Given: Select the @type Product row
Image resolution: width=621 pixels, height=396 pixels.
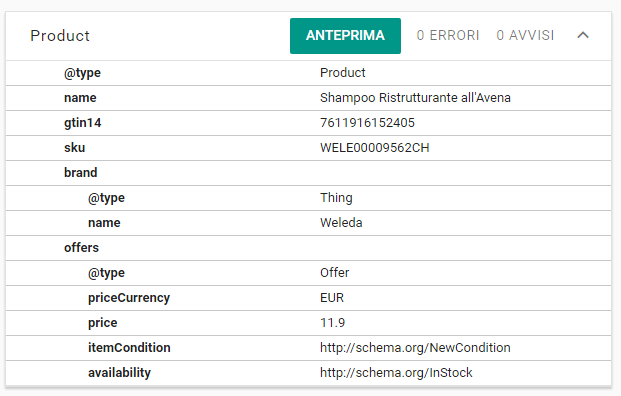Looking at the screenshot, I should click(309, 73).
